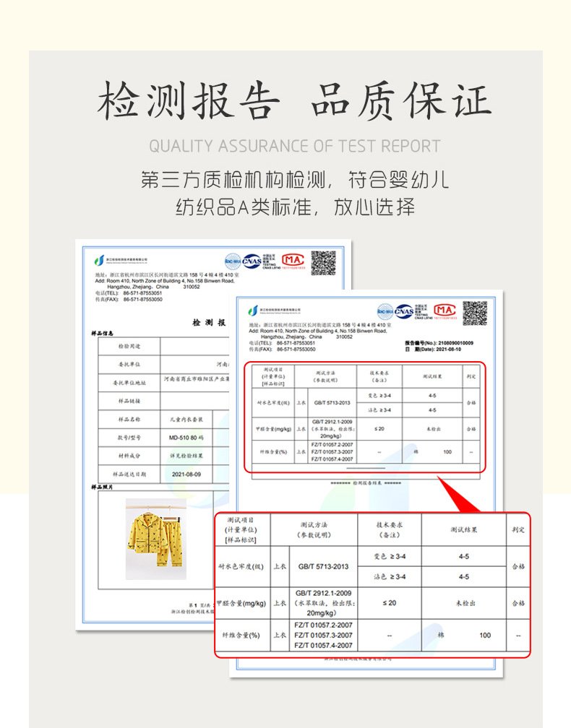Click GB/T 2912.1-2009 in the enlarged table

(x=323, y=593)
